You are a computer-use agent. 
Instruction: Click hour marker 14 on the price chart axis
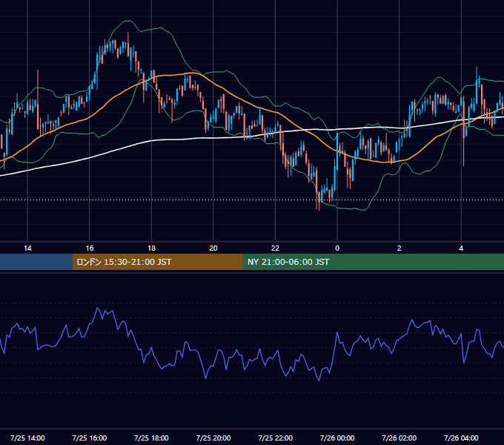[27, 248]
